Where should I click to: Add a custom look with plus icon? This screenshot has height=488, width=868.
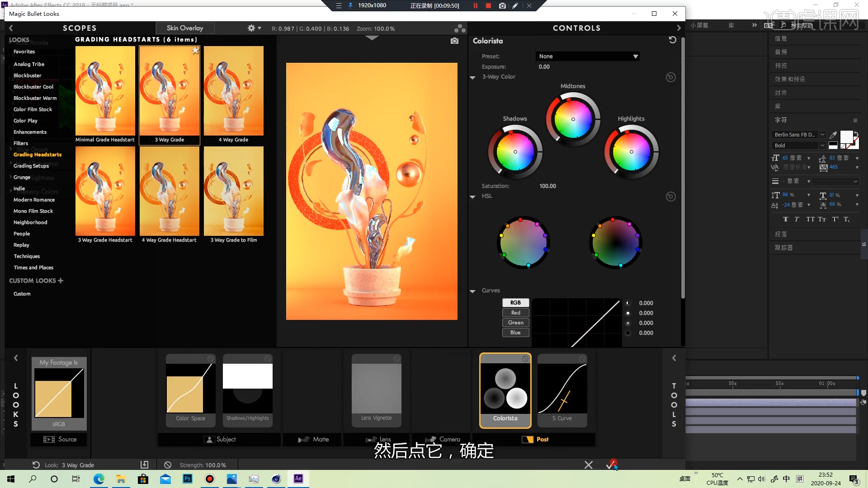[61, 281]
